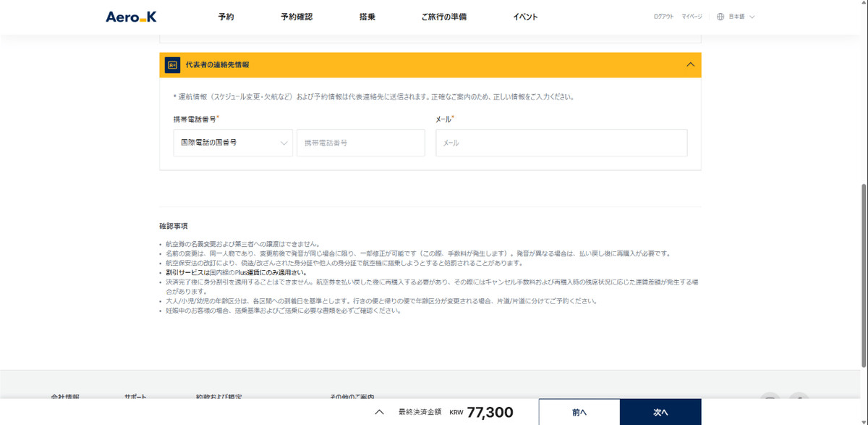Click the 確認事項 heading

point(174,226)
